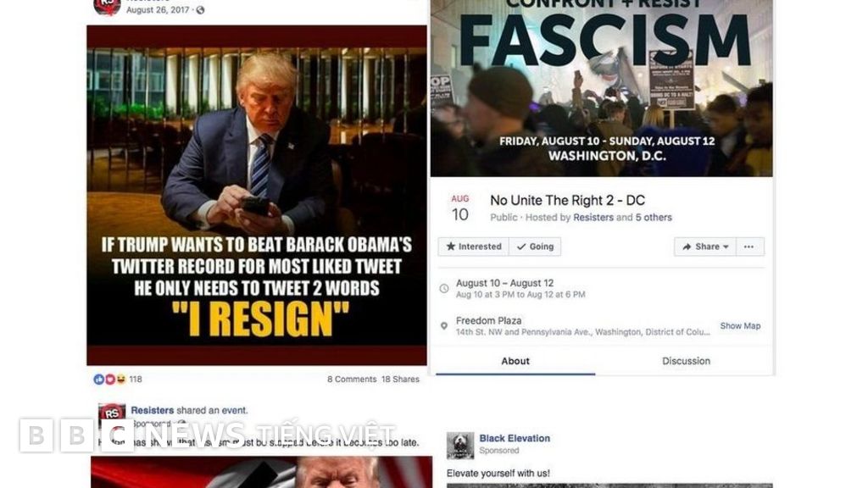View the 8 Comments on the post

click(352, 379)
